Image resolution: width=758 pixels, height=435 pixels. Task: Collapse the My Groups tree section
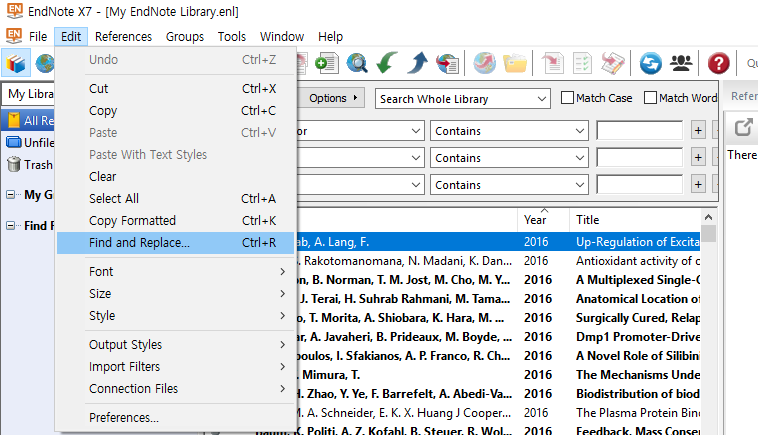coord(11,195)
